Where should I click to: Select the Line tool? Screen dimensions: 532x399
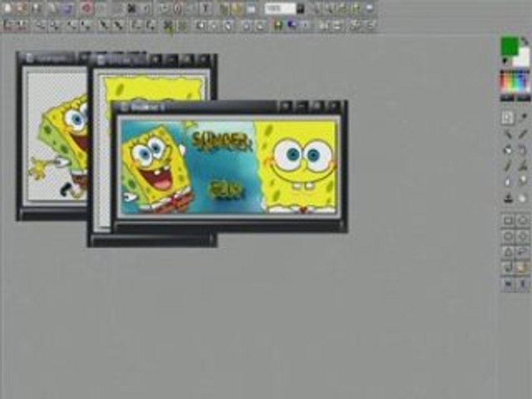tap(523, 134)
